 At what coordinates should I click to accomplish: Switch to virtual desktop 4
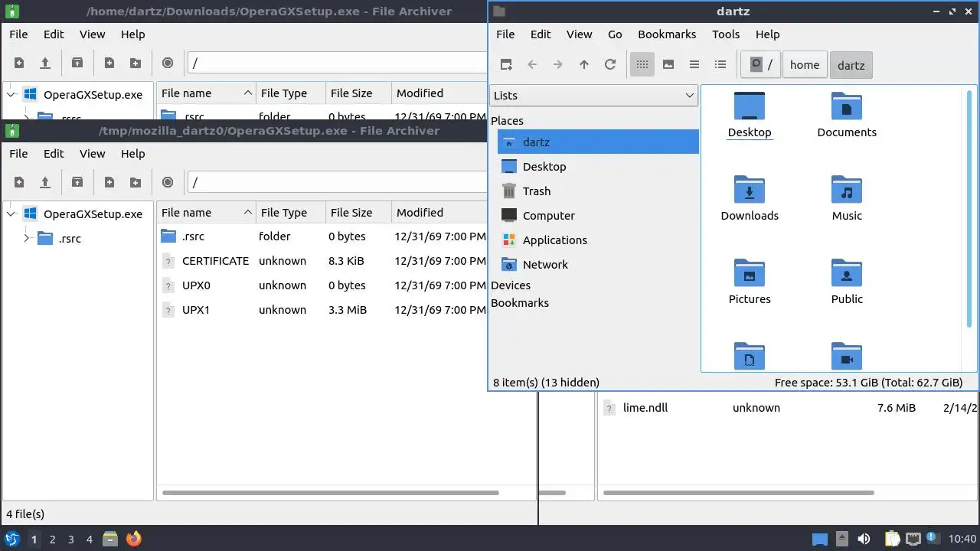click(89, 539)
